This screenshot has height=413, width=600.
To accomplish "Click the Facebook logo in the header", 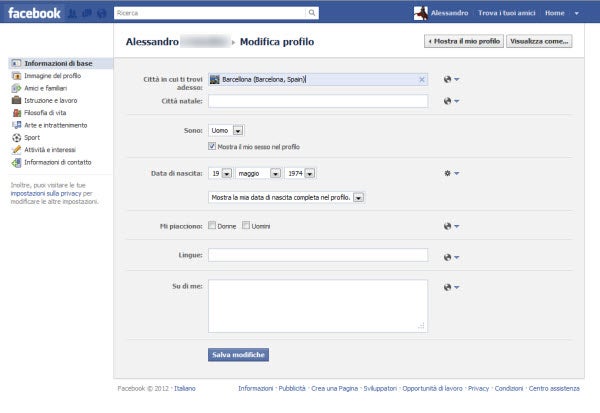I will pyautogui.click(x=34, y=13).
